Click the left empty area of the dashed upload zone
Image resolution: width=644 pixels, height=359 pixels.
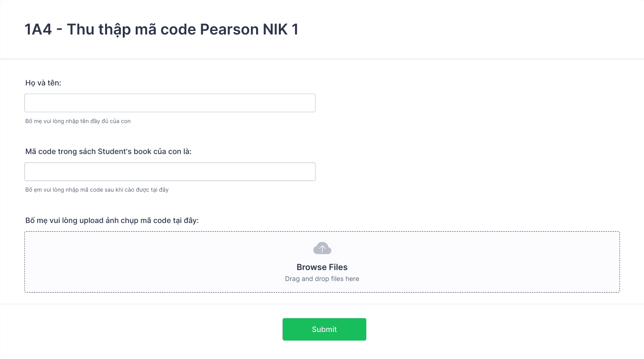pyautogui.click(x=118, y=262)
